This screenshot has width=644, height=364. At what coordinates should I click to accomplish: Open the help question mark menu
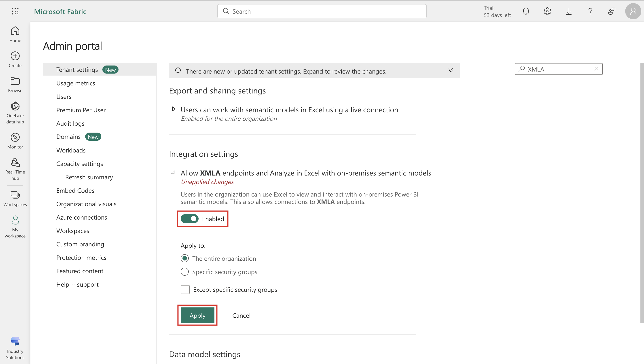[590, 11]
